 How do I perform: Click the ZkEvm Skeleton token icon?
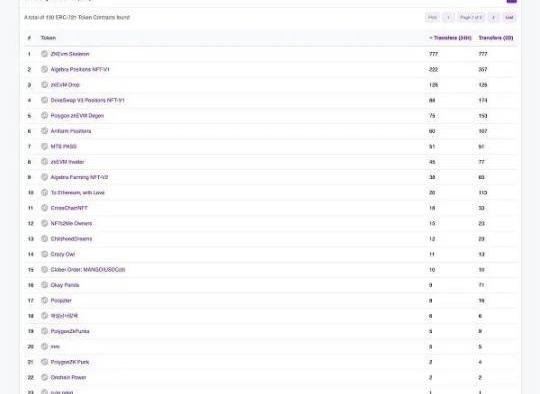(44, 54)
